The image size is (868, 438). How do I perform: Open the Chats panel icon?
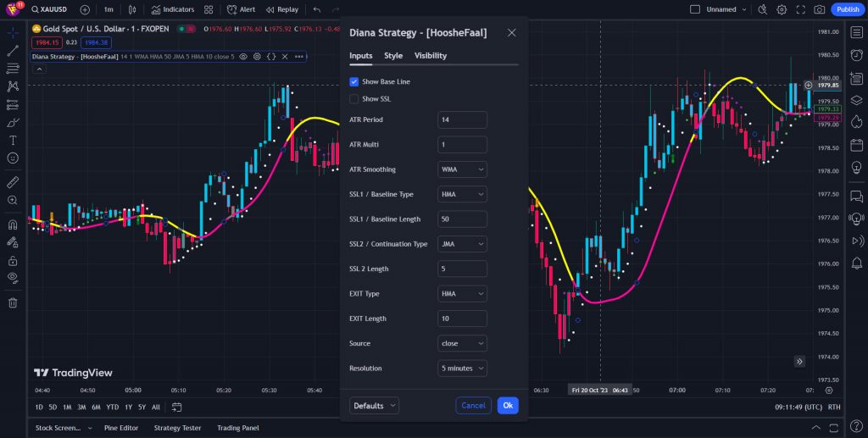(x=856, y=196)
